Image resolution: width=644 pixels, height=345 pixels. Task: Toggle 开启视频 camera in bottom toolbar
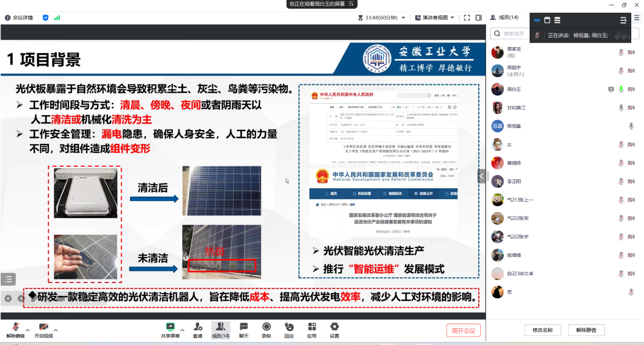43,327
